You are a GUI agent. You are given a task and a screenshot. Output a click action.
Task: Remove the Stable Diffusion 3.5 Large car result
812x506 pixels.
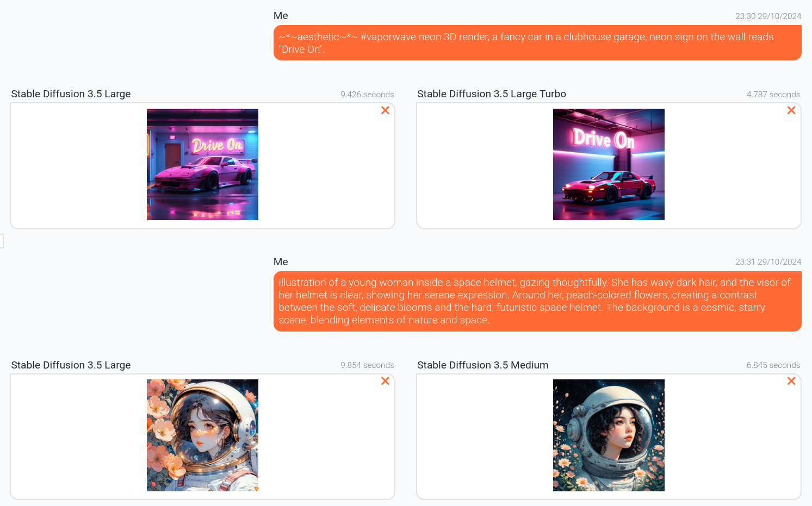(385, 110)
